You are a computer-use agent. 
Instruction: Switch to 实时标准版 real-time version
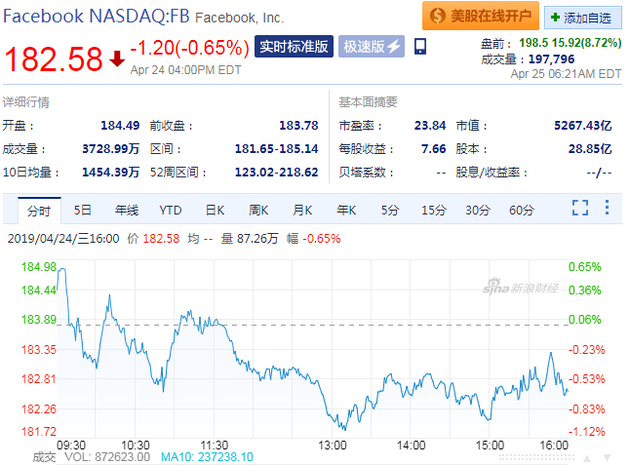point(294,47)
